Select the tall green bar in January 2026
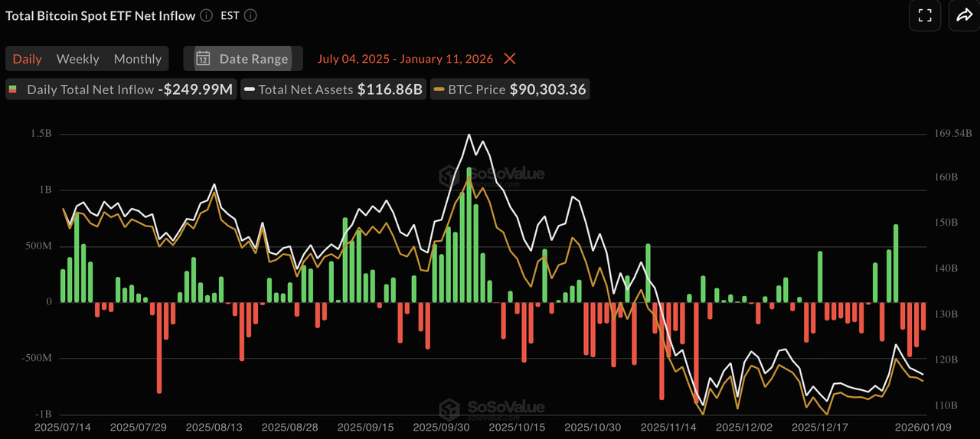 [x=896, y=264]
